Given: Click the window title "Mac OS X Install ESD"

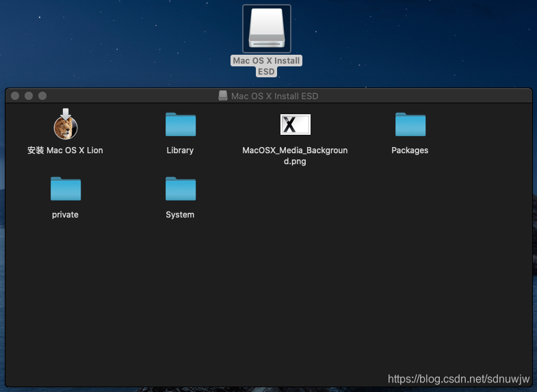Looking at the screenshot, I should pyautogui.click(x=275, y=96).
